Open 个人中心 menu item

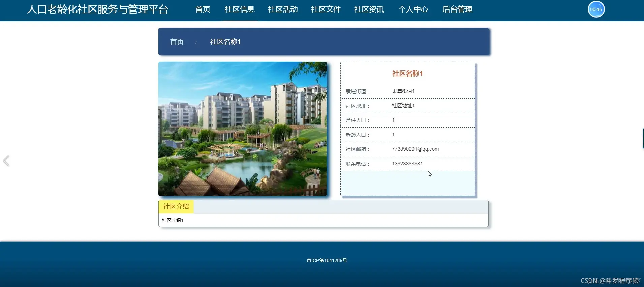tap(413, 9)
